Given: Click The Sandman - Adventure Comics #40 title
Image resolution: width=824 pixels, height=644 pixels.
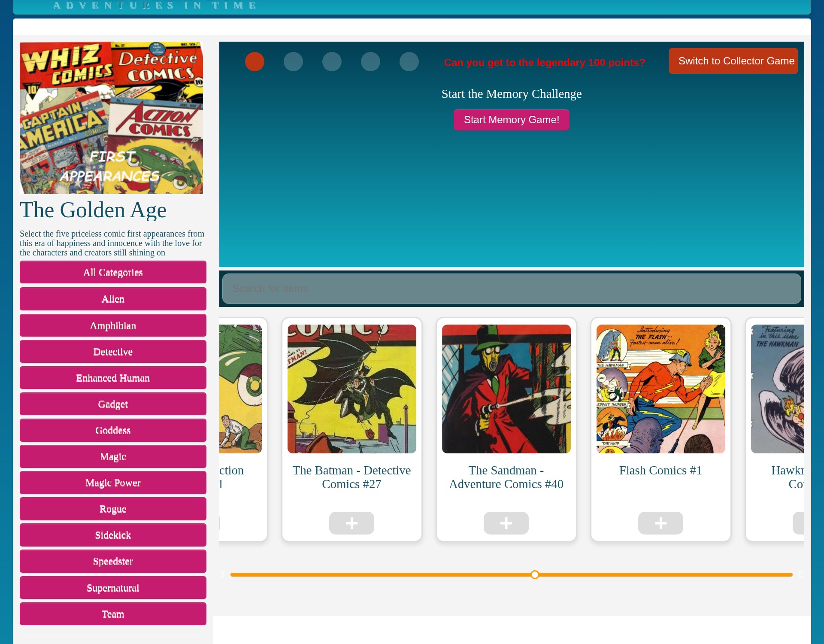Looking at the screenshot, I should pyautogui.click(x=506, y=477).
